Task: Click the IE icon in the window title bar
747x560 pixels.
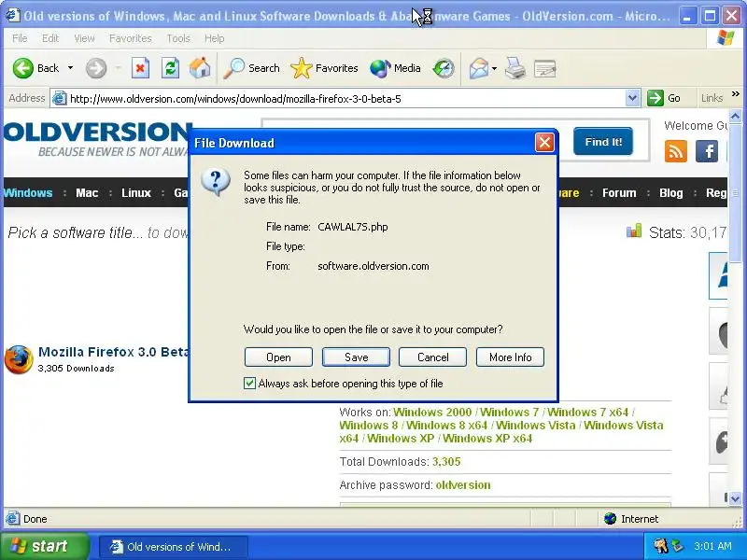Action: 12,16
